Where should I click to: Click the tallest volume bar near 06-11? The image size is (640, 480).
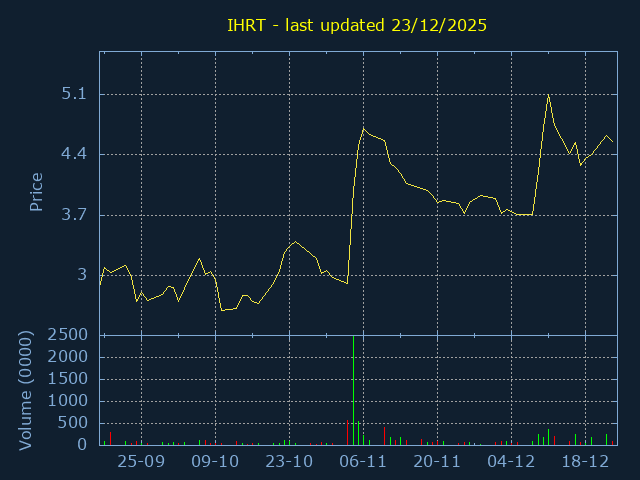(353, 390)
